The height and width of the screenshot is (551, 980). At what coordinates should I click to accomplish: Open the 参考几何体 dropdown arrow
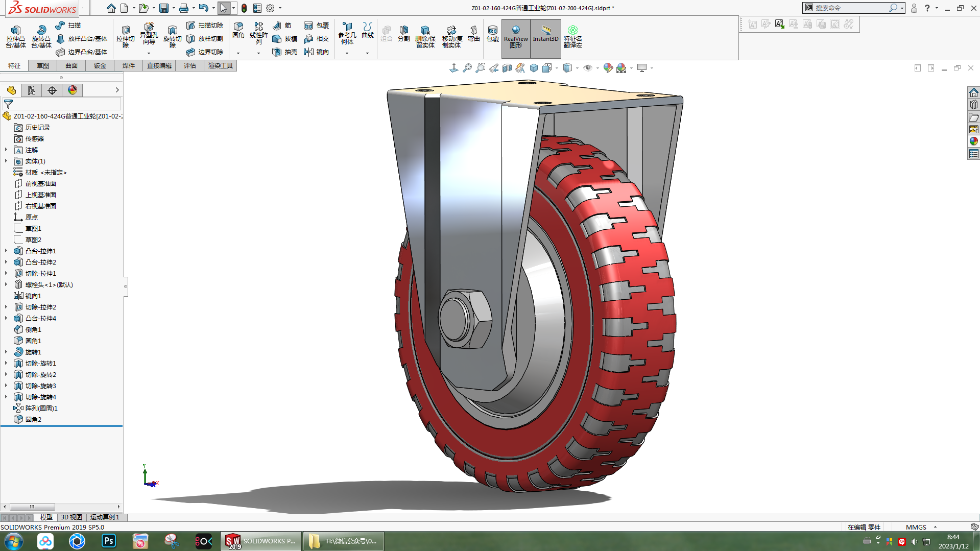click(x=347, y=53)
